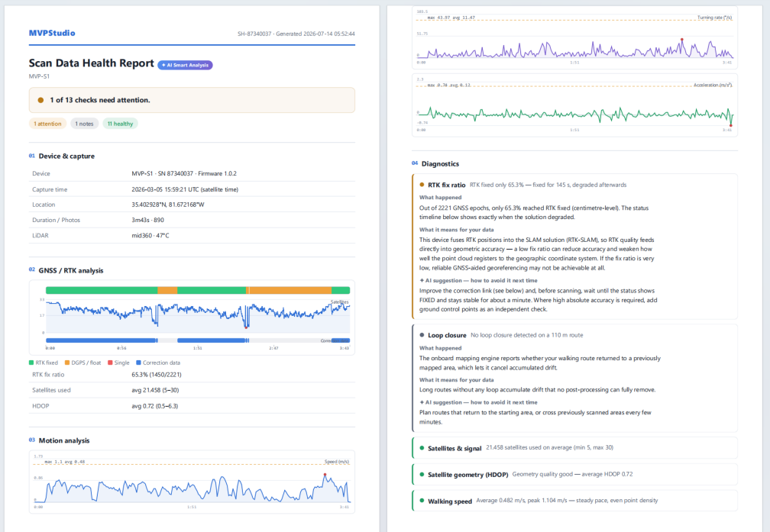The image size is (770, 532).
Task: Open the Walking speed diagnostic card
Action: click(x=574, y=501)
